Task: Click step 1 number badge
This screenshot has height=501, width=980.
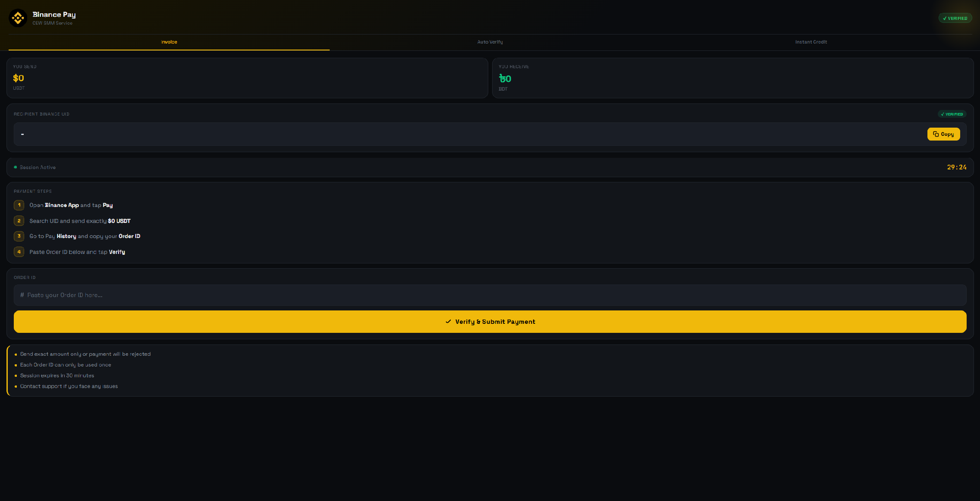Action: pos(19,205)
